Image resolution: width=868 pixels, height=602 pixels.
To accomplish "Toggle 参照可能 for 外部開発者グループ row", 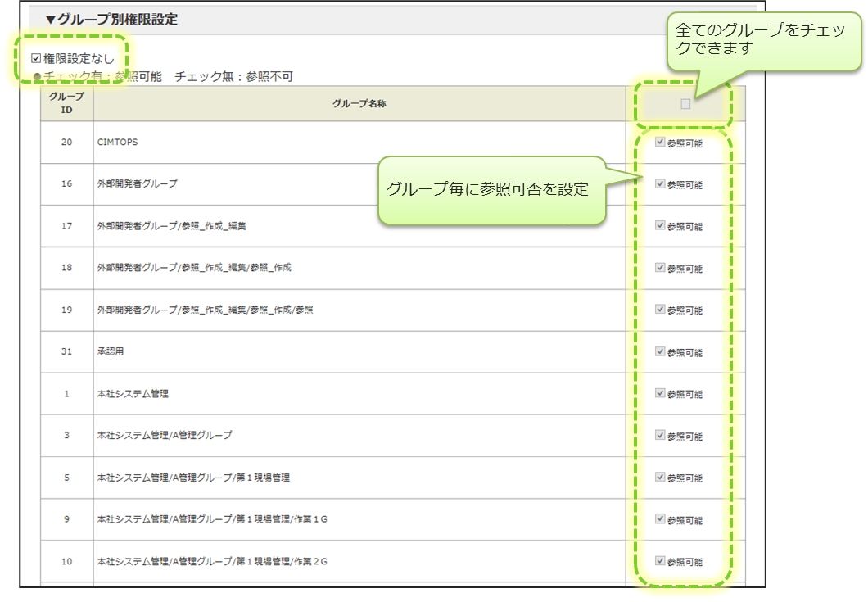I will [661, 184].
